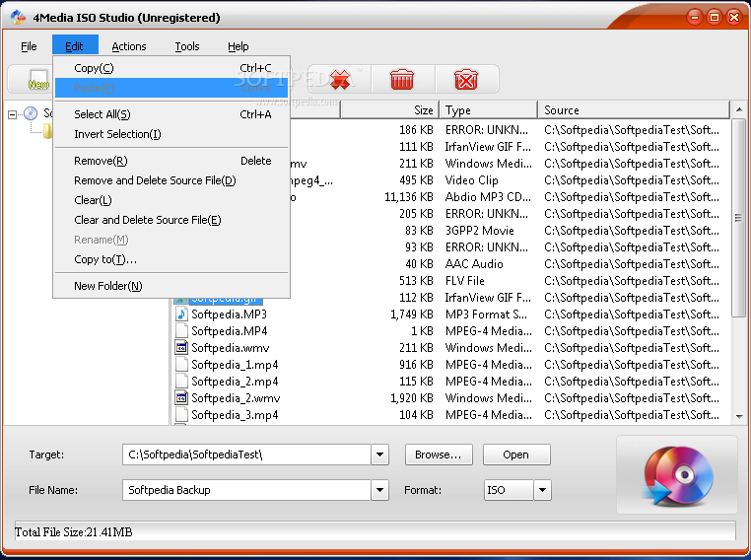Select the Softpedia.MP4 file row
The height and width of the screenshot is (560, 751).
(450, 331)
